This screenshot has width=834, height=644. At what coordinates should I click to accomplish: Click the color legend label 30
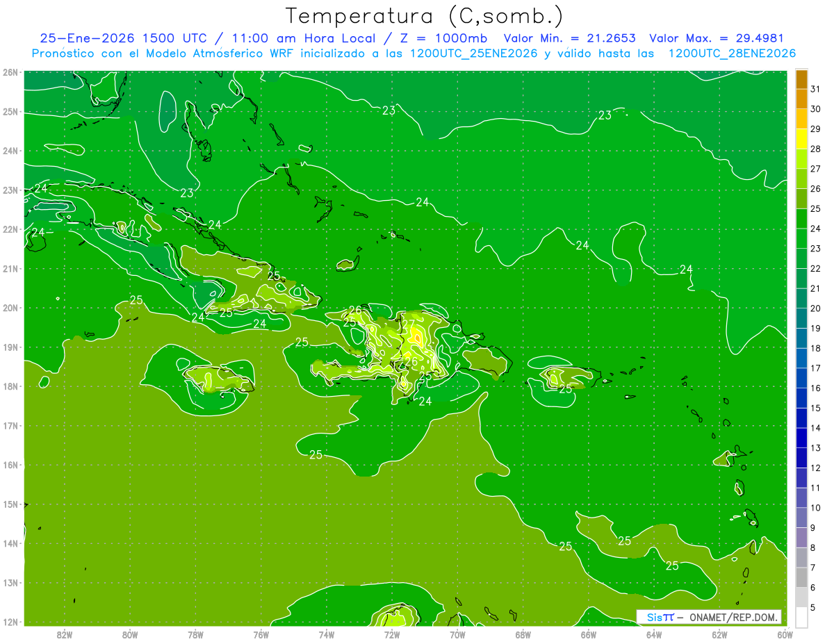pos(815,109)
